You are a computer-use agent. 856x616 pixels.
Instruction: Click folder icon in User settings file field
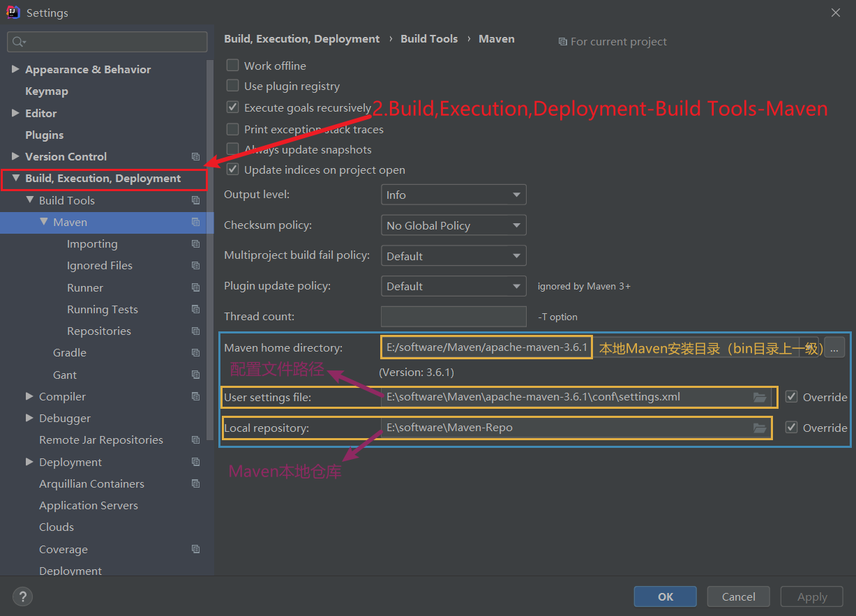coord(760,398)
